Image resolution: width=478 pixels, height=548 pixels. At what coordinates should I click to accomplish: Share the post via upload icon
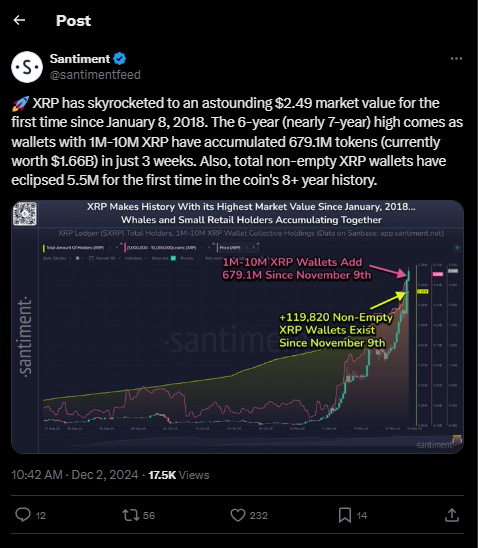tap(451, 515)
